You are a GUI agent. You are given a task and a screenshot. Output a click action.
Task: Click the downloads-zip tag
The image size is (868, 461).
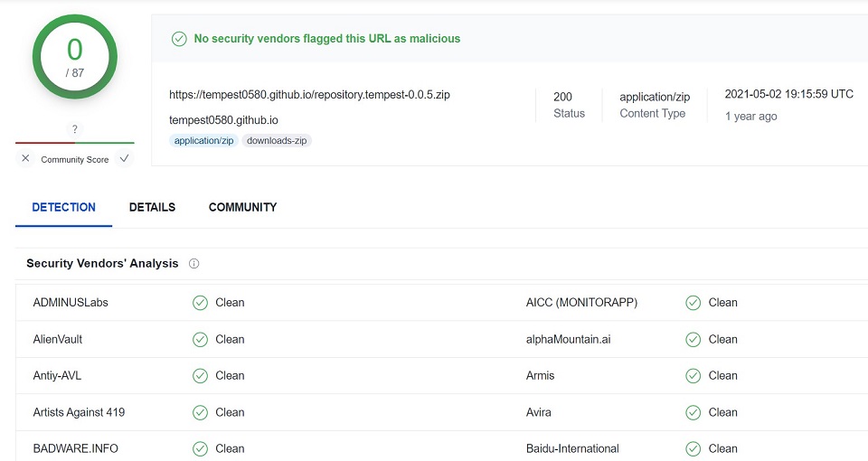pyautogui.click(x=278, y=141)
